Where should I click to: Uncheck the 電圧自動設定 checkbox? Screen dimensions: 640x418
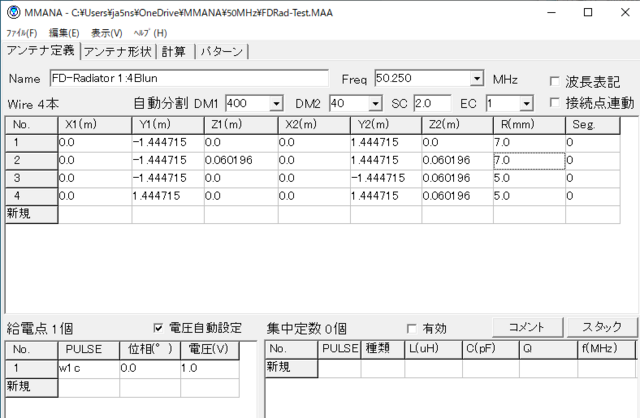158,327
